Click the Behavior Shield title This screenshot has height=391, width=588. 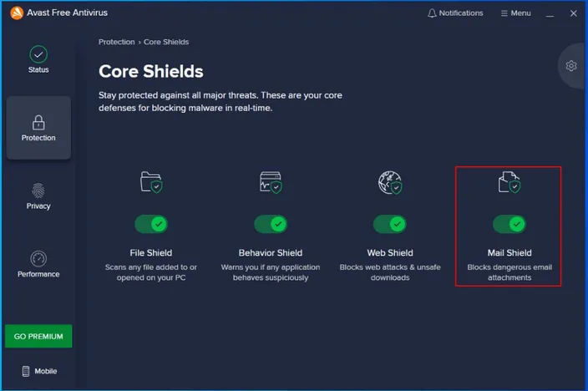pos(271,253)
